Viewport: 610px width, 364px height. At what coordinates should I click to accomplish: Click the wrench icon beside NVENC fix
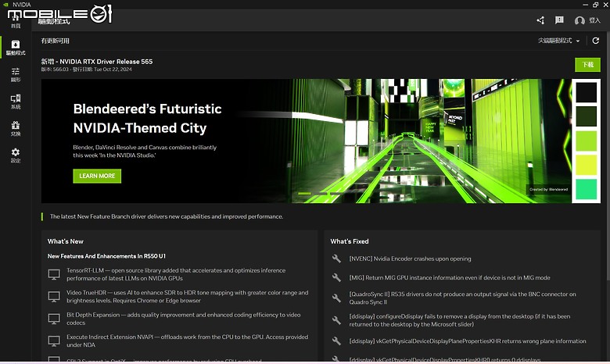(336, 259)
